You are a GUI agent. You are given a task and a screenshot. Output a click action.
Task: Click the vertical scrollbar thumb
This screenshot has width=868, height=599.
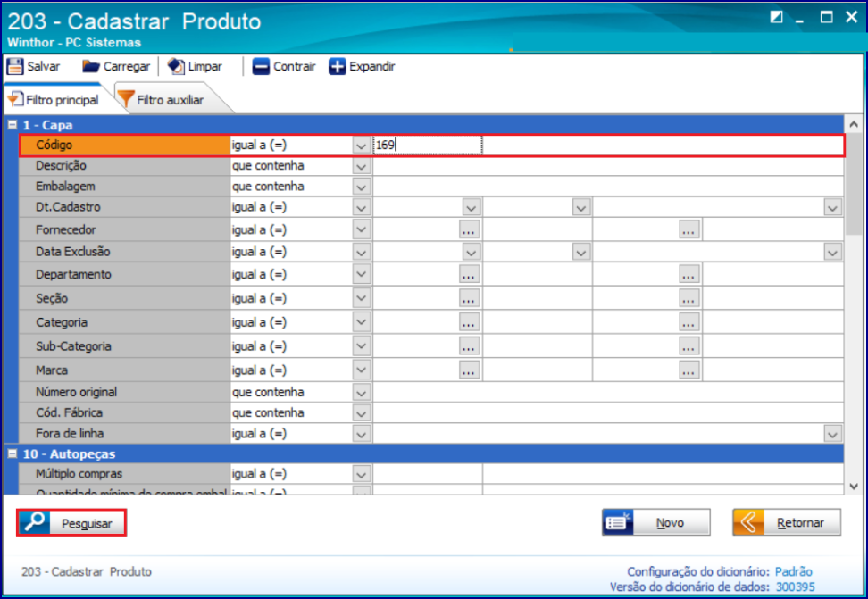point(854,184)
